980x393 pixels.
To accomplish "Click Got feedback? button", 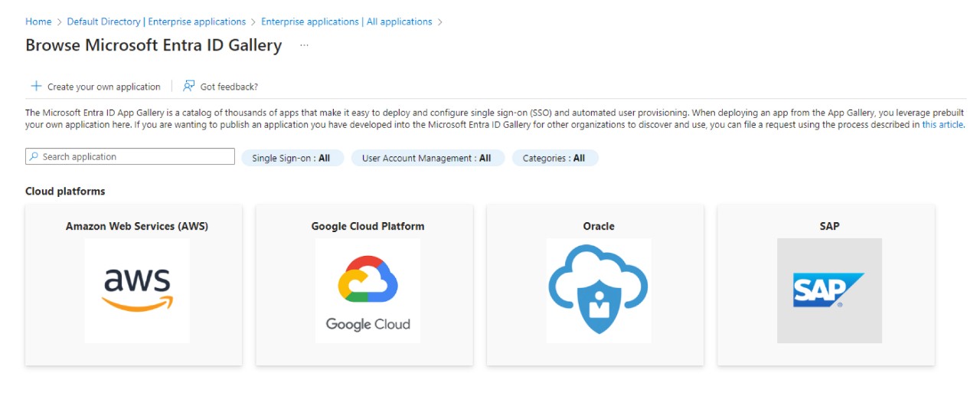I will pyautogui.click(x=228, y=87).
